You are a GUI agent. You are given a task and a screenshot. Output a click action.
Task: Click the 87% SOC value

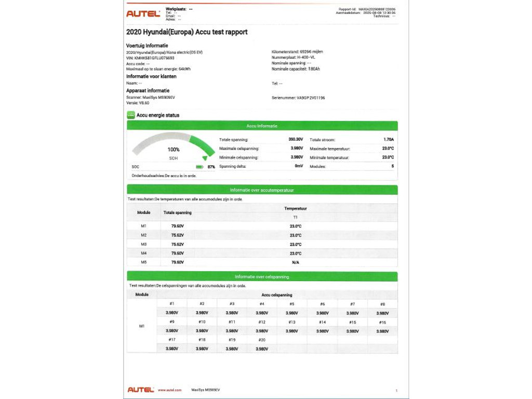pyautogui.click(x=211, y=167)
